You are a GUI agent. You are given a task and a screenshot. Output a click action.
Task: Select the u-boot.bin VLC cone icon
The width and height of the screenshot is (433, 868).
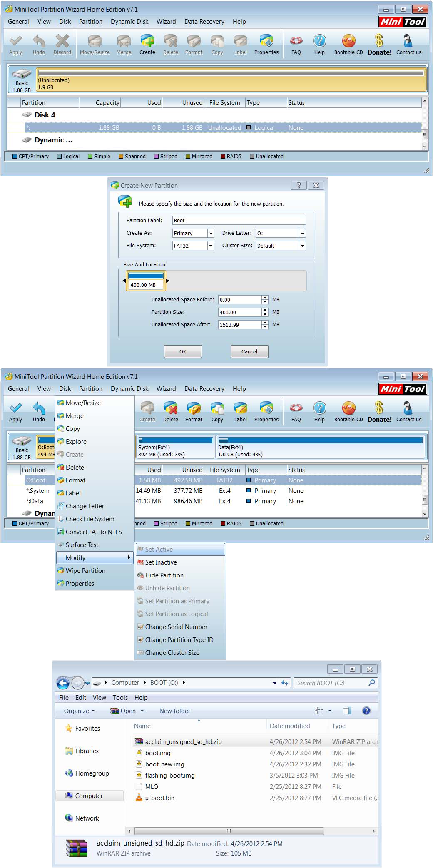pos(139,798)
